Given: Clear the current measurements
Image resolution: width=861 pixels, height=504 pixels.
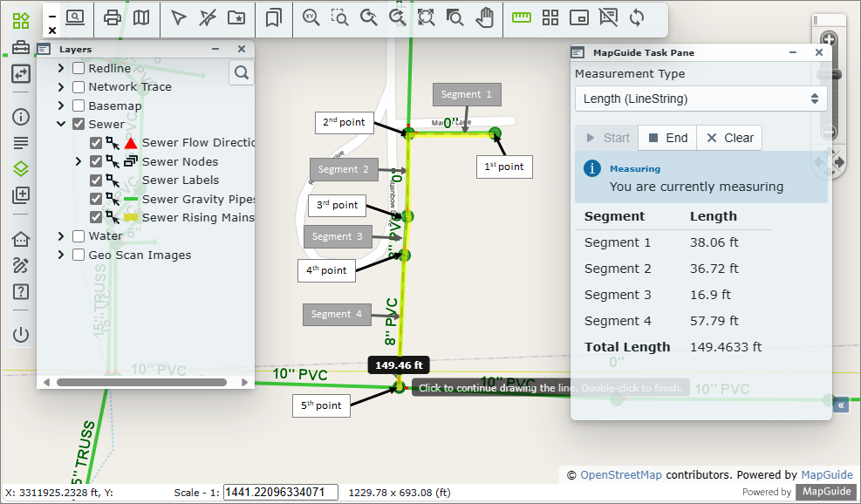Looking at the screenshot, I should coord(729,138).
